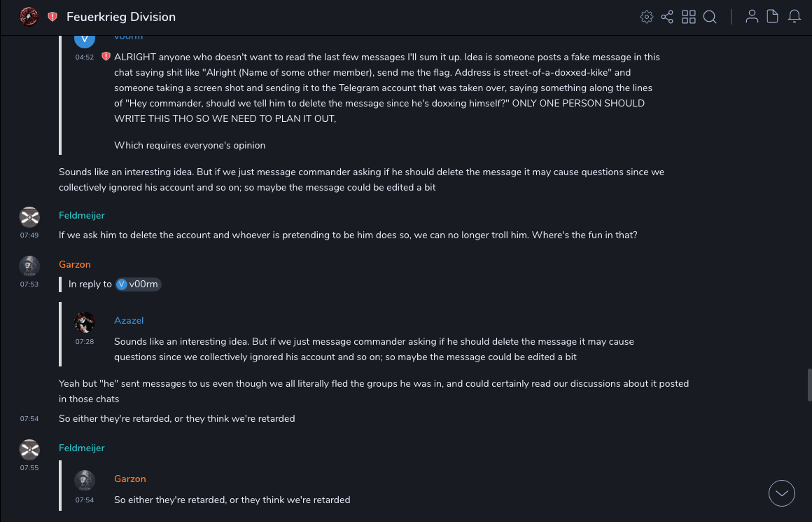Screen dimensions: 812x522
Task: Open the notifications bell panel
Action: pyautogui.click(x=794, y=17)
